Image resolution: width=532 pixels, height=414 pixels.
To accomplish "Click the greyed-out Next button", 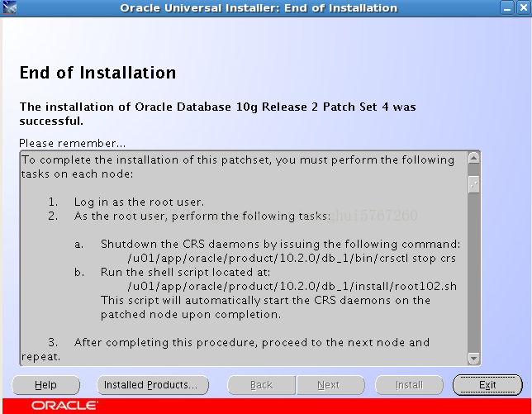I will point(330,385).
